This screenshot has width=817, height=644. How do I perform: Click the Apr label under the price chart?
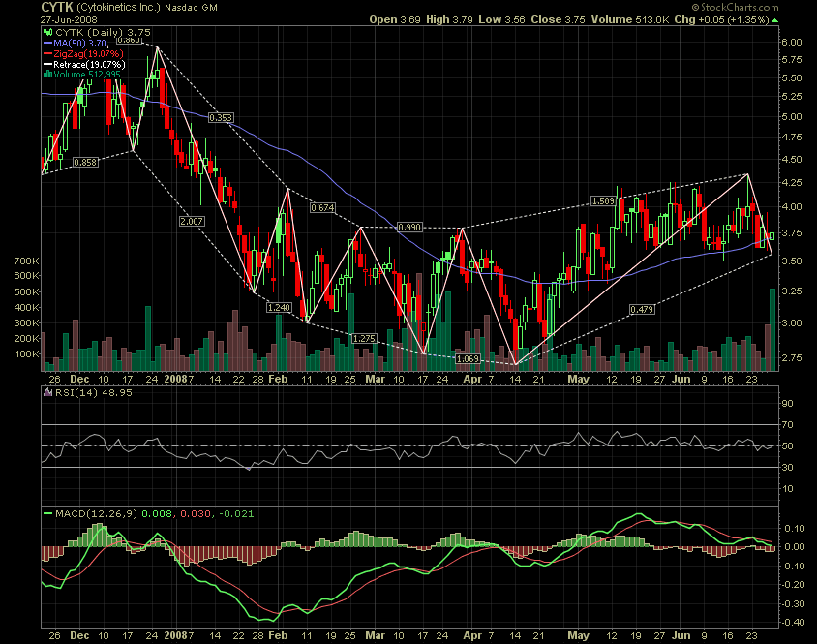(x=472, y=379)
